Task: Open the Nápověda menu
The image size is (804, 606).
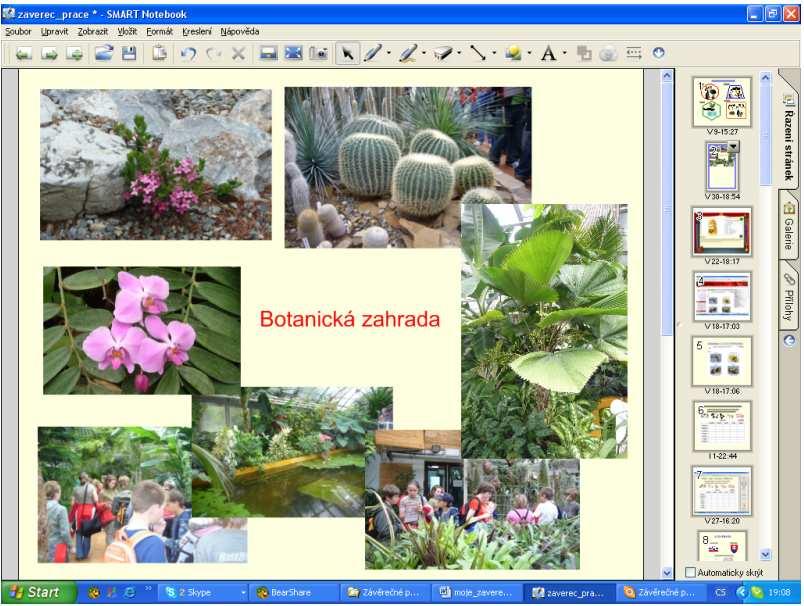Action: 239,32
